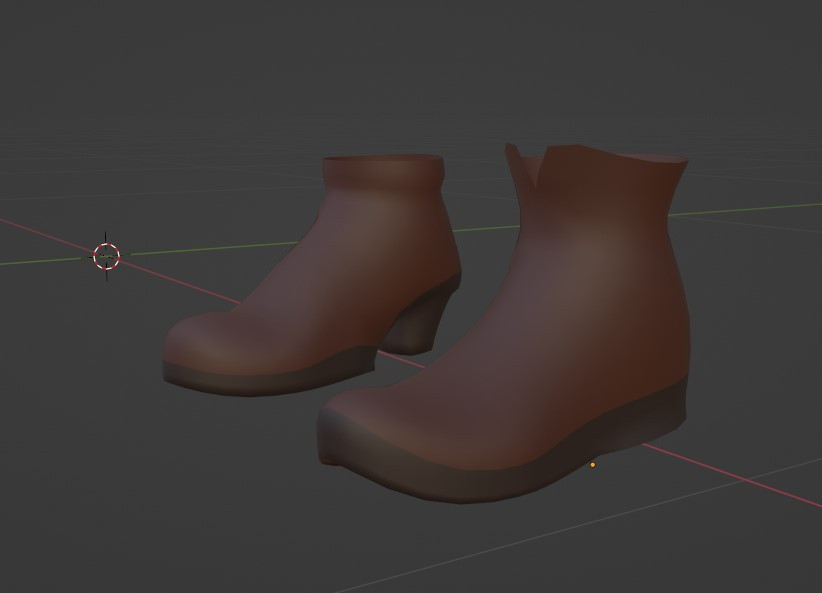Click the top opening of the right boot
The image size is (822, 593).
[600, 165]
